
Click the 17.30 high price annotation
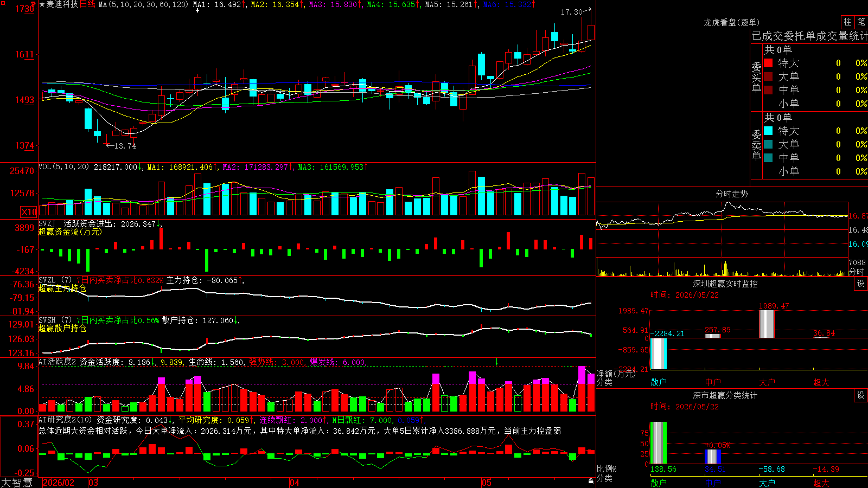571,12
